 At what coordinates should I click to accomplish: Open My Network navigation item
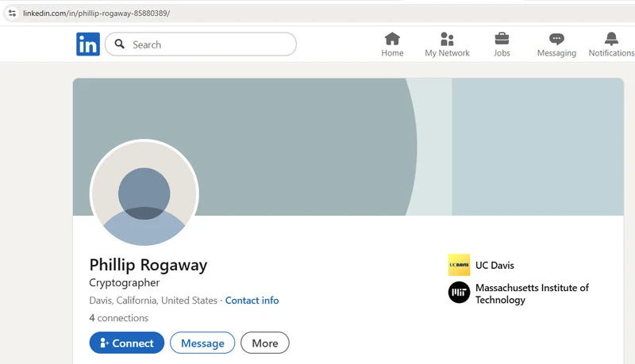click(447, 44)
